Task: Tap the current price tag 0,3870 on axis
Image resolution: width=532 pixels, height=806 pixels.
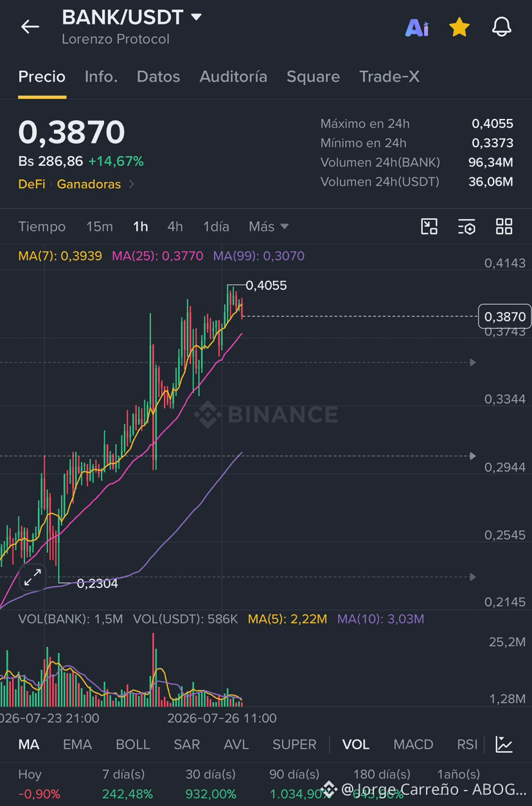Action: click(504, 316)
